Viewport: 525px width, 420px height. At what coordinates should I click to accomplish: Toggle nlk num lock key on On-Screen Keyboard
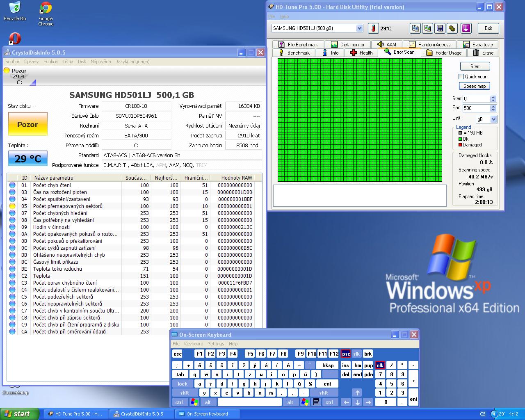[x=380, y=365]
